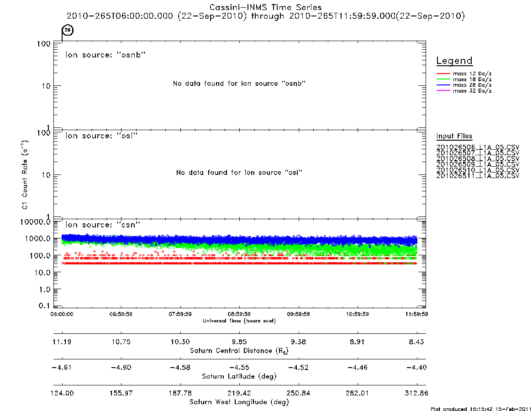
Task: Click the 10000.0 y-axis tick in csn panel
Action: coord(35,222)
